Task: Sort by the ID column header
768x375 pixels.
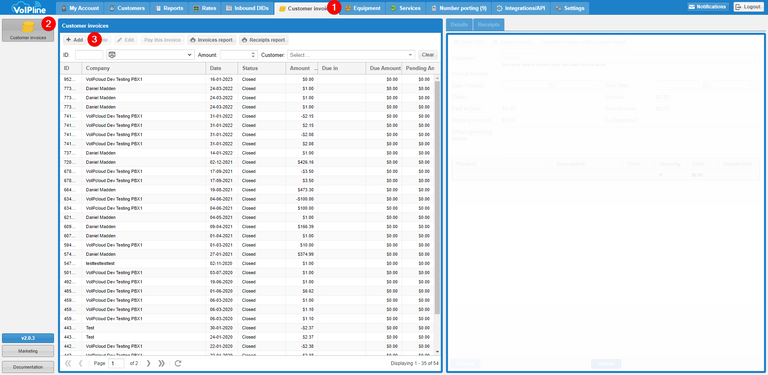Action: coord(71,68)
